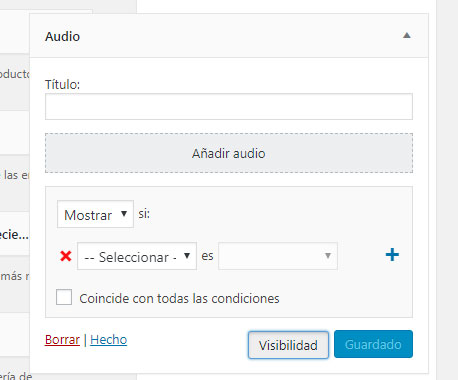Toggle the Visibilidad button

(288, 345)
